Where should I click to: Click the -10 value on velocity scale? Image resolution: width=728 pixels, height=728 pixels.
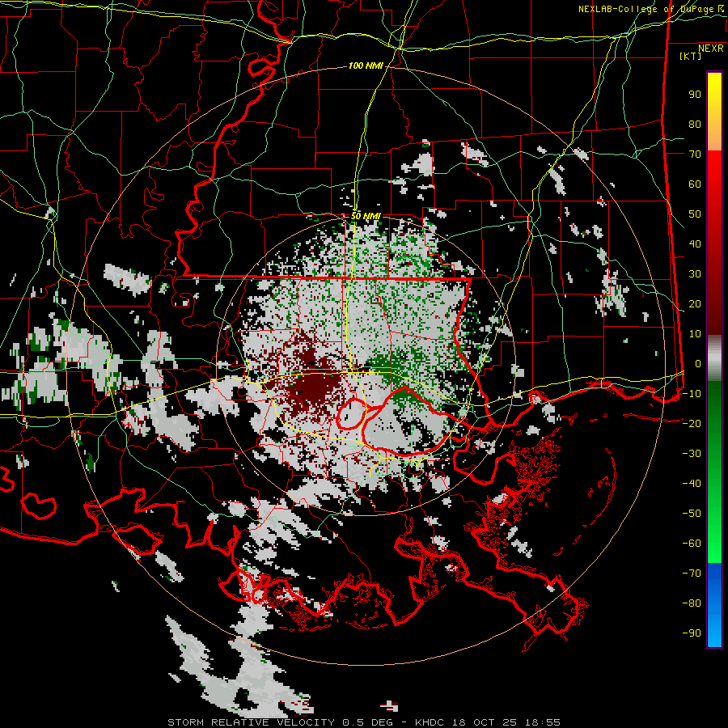coord(692,394)
